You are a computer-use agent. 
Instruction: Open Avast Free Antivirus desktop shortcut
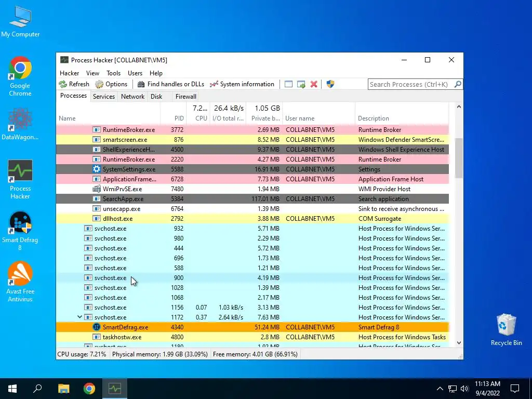pyautogui.click(x=20, y=282)
